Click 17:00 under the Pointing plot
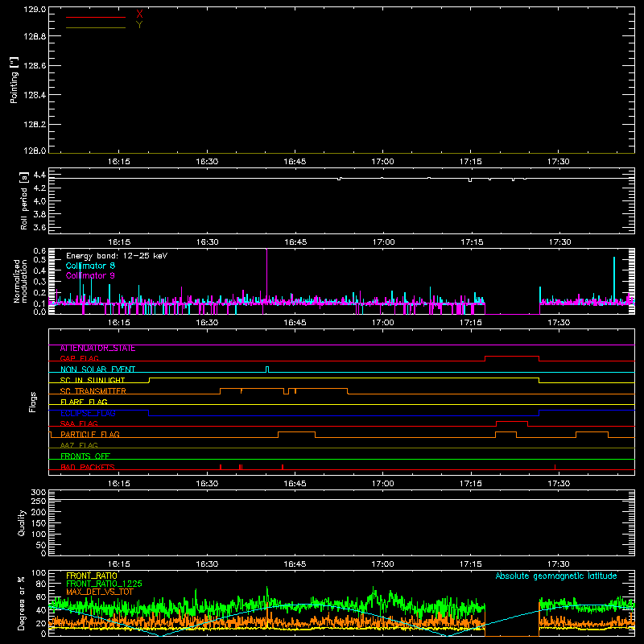The image size is (644, 644). (383, 162)
